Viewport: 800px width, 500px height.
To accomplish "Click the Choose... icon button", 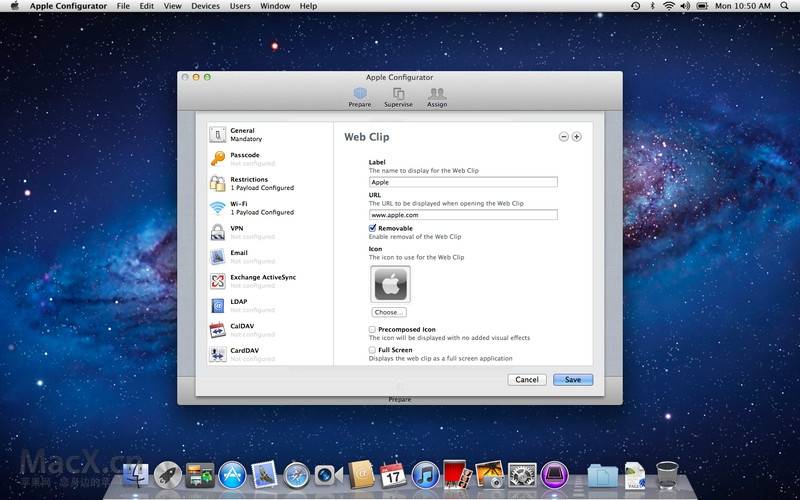I will tap(388, 312).
